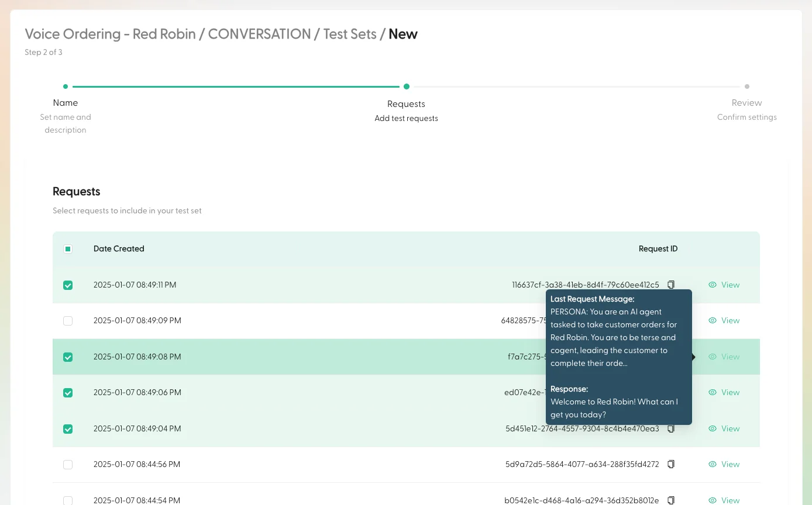Check the 08:44:54 PM request row
The image size is (812, 505).
pos(68,500)
